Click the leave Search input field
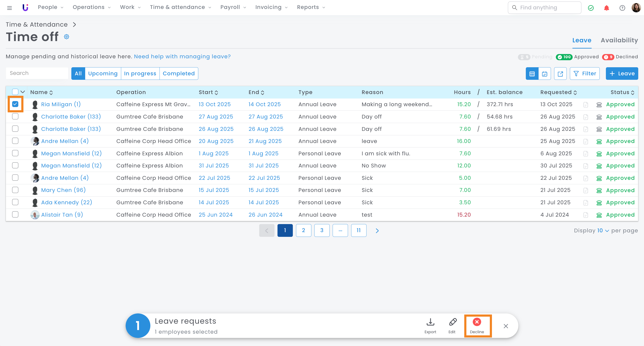Viewport: 644px width, 346px height. [x=37, y=73]
